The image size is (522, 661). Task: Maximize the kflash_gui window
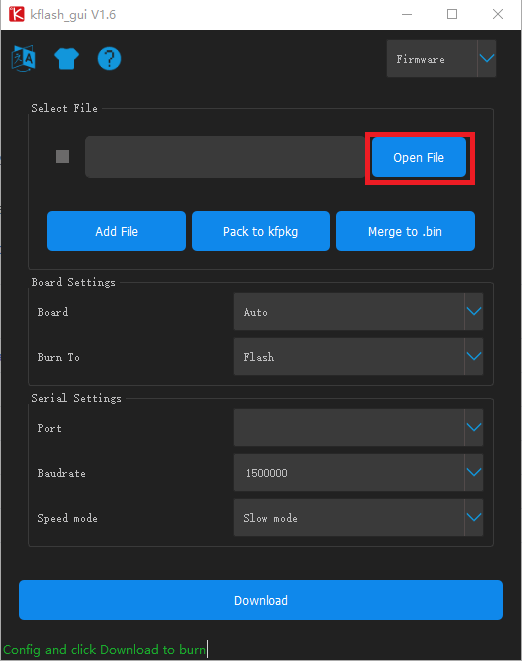[452, 14]
